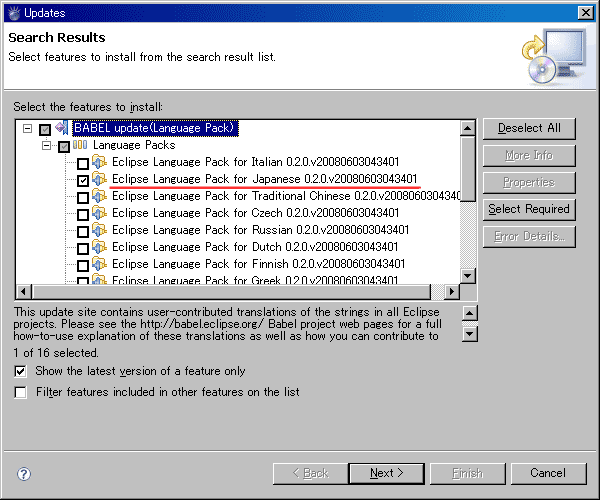Select Eclipse Language Pack for Dutch text
The image size is (600, 500).
tap(255, 247)
